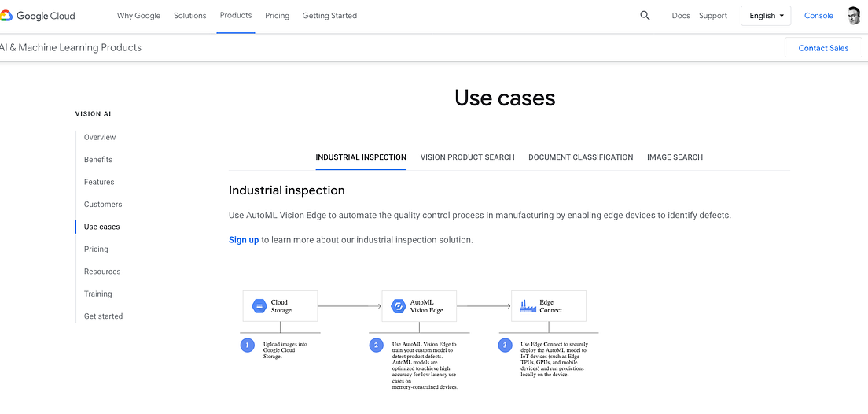Click the Edge Connect box label

(x=551, y=306)
